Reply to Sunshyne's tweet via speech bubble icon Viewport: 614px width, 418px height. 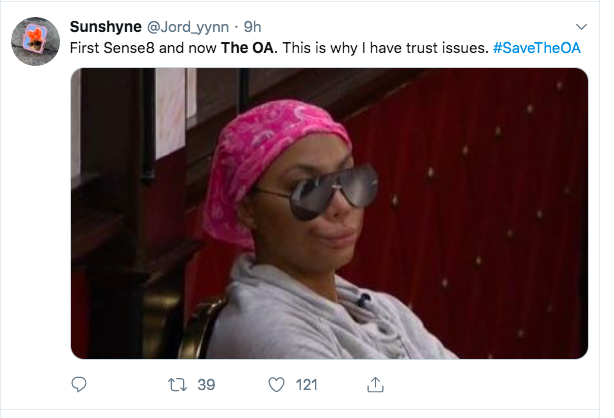[79, 384]
